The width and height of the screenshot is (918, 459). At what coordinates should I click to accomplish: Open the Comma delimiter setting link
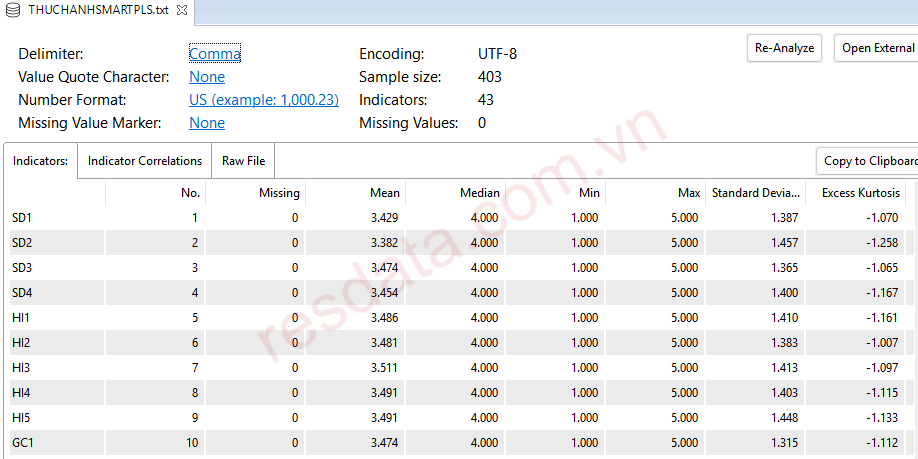pos(214,54)
